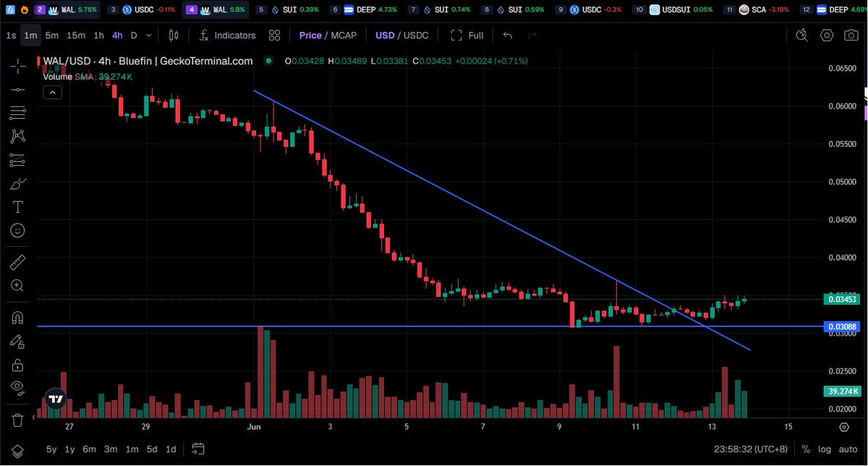
Task: Open the Fibonacci retracement tool
Action: 18,113
